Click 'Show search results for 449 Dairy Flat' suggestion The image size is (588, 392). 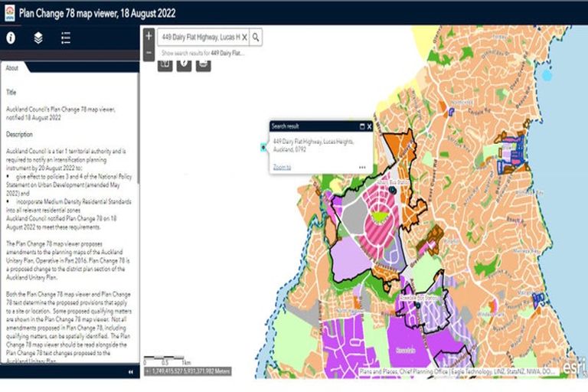pos(202,54)
